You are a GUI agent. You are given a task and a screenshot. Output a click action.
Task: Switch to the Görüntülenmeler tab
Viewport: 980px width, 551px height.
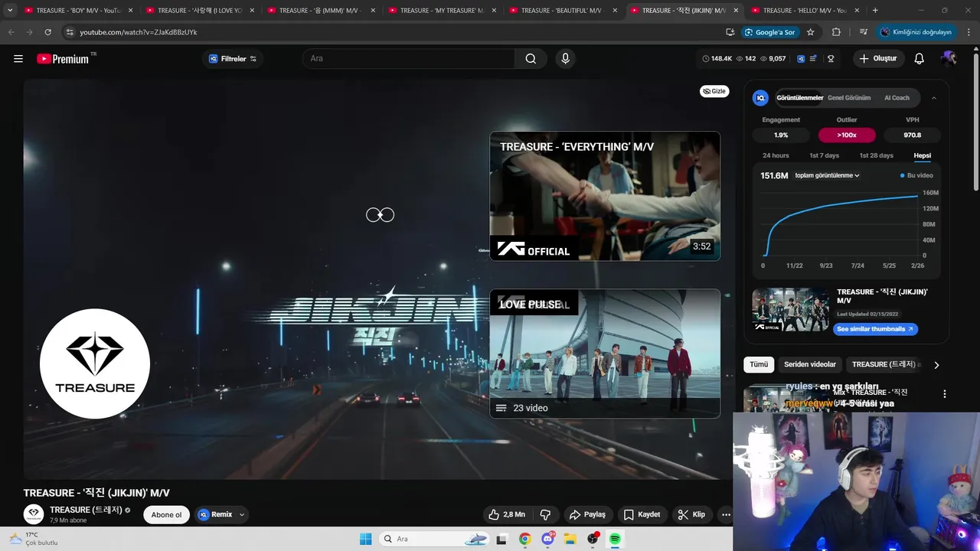tap(799, 98)
